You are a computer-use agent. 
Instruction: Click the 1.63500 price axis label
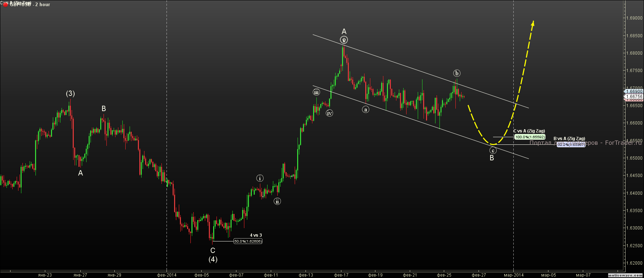coord(635,211)
